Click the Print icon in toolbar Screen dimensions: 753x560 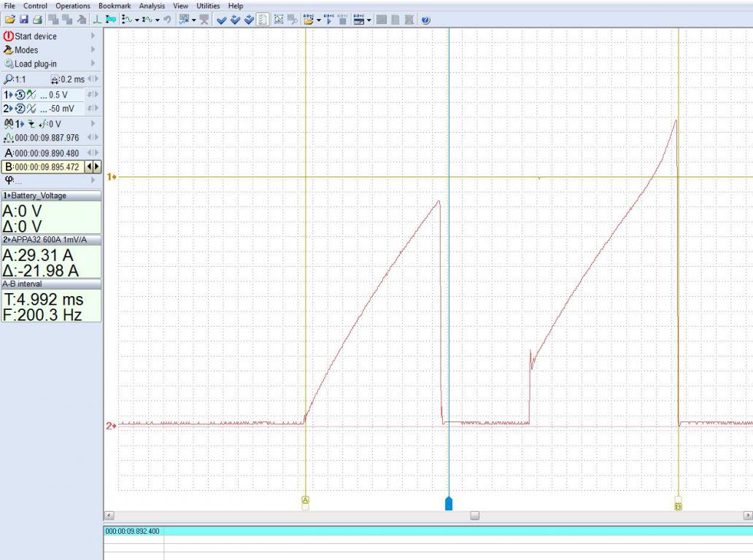pyautogui.click(x=37, y=20)
